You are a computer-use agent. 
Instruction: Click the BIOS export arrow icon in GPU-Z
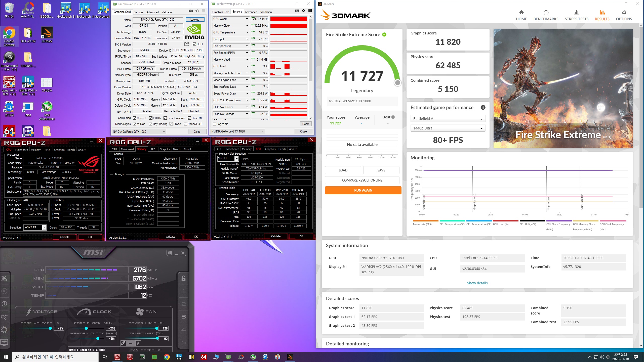(x=187, y=44)
